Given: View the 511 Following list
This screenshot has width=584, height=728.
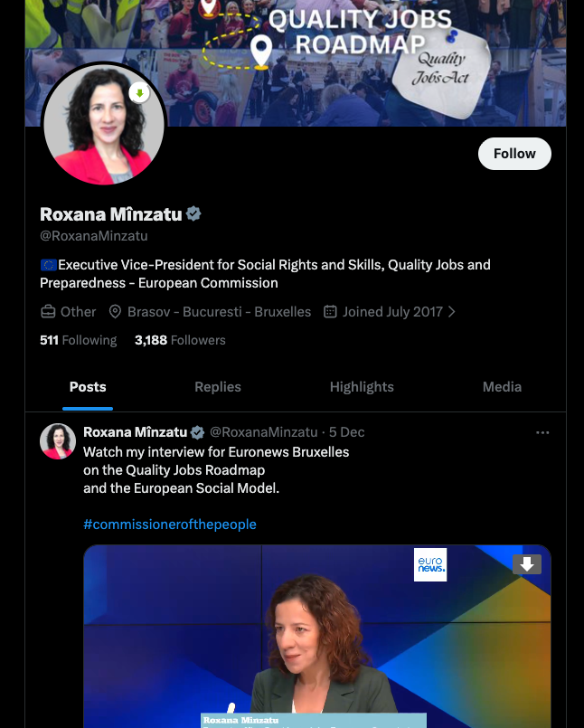Looking at the screenshot, I should coord(79,340).
